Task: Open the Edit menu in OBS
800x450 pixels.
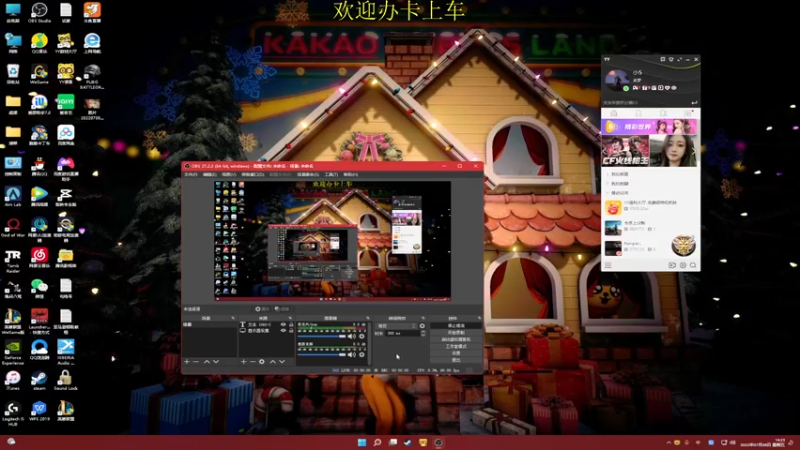Action: (210, 174)
